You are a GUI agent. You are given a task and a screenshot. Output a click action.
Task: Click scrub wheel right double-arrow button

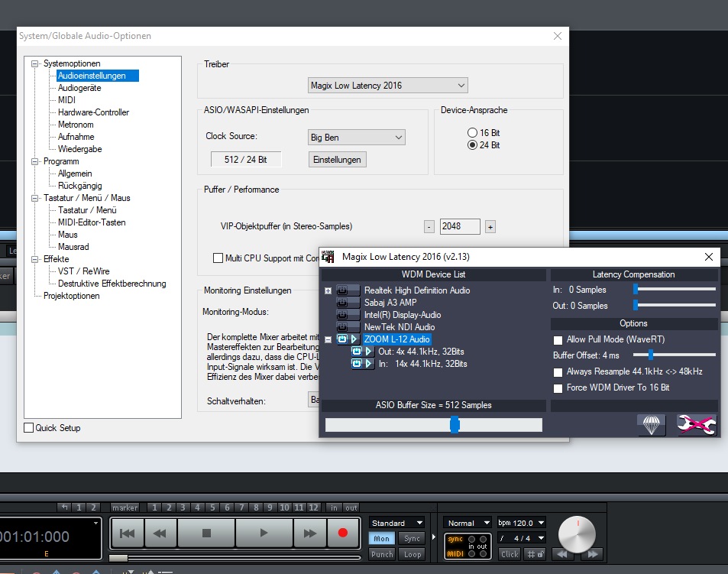[x=593, y=554]
